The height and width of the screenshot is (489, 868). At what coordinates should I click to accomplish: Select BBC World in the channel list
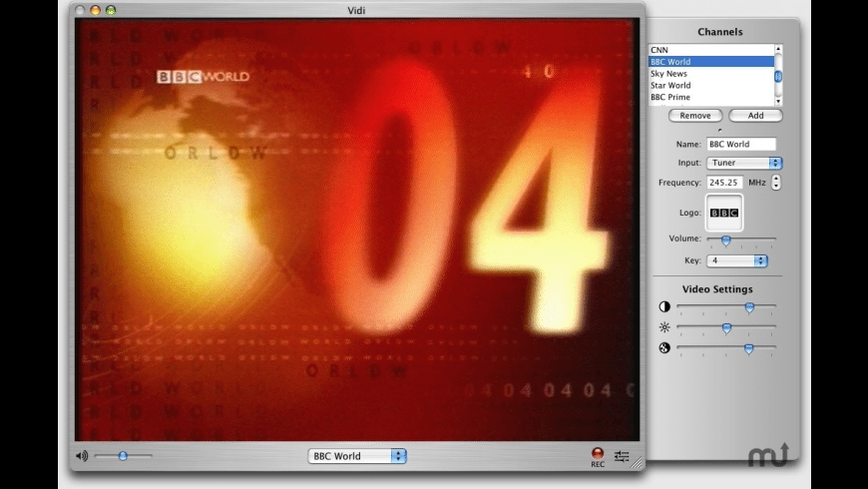(711, 62)
